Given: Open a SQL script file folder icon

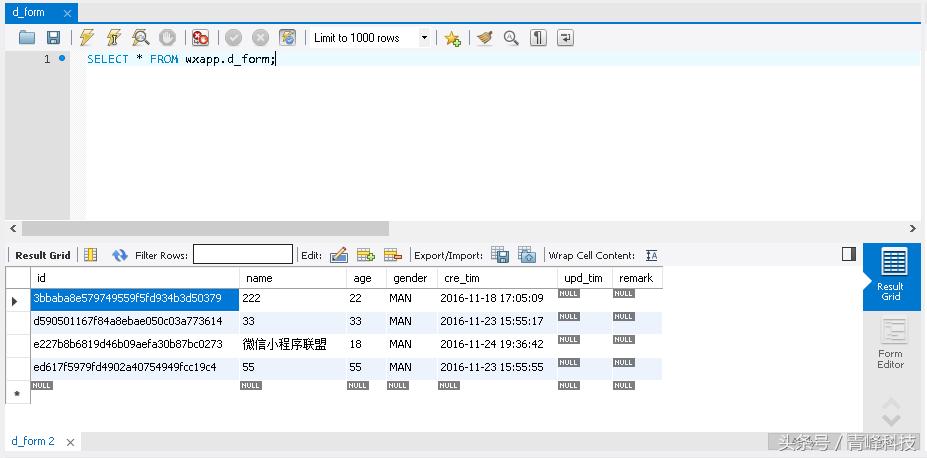Looking at the screenshot, I should [x=27, y=38].
